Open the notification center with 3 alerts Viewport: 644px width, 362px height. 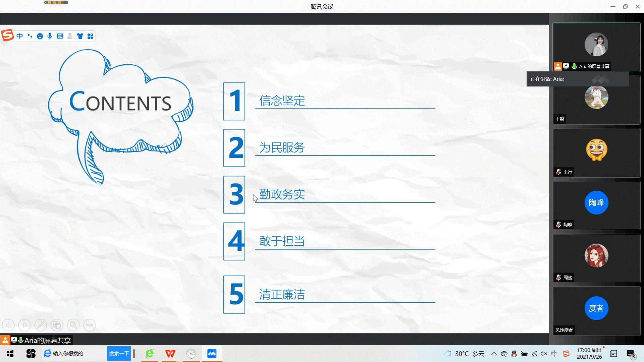(631, 354)
